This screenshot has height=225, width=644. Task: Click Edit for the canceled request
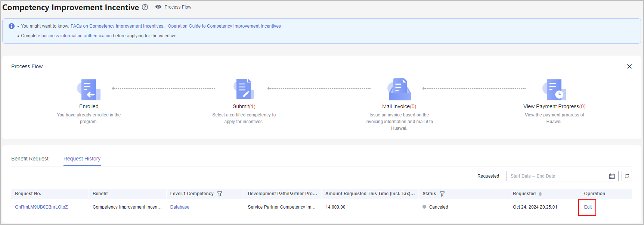588,207
